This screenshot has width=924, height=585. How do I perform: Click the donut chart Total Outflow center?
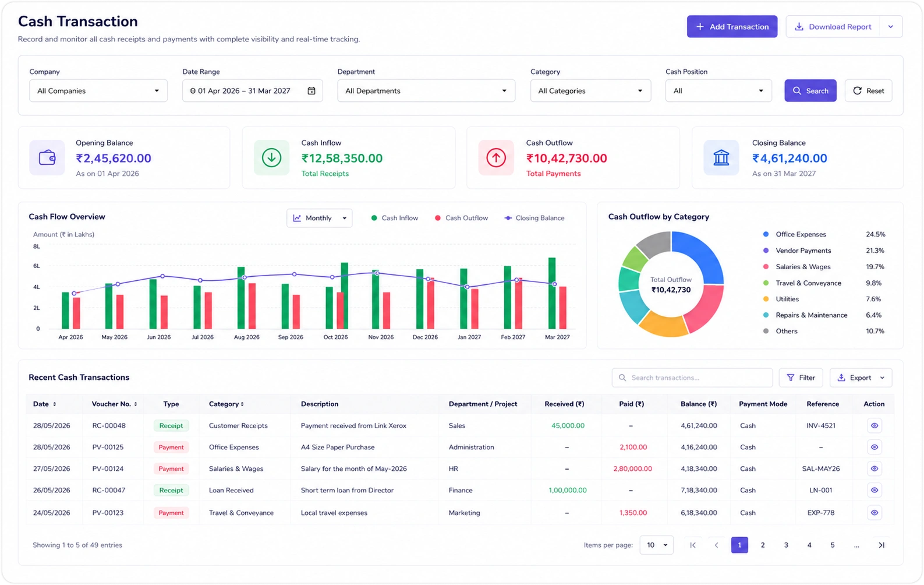click(x=671, y=285)
